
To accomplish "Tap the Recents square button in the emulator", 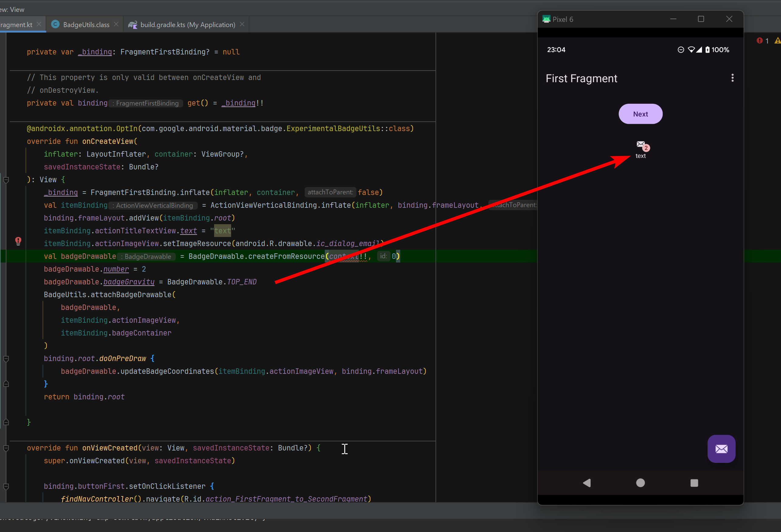I will [x=694, y=483].
